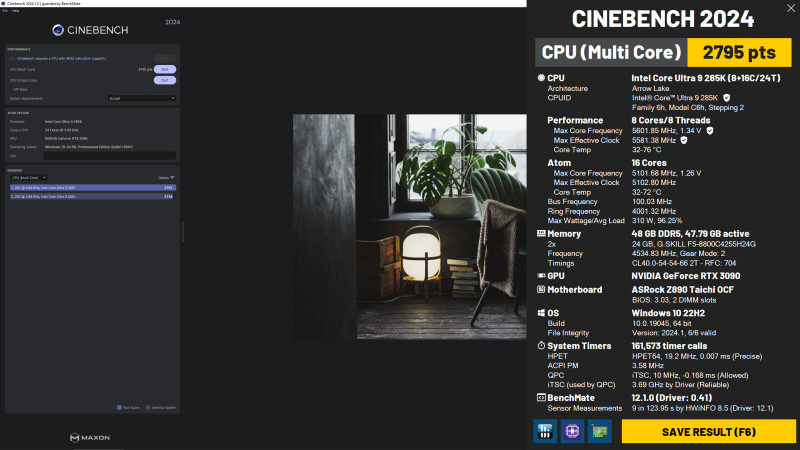Click the 12.1.0 (Driver: 0.41) version
Screen dimensions: 800x450
pos(671,398)
